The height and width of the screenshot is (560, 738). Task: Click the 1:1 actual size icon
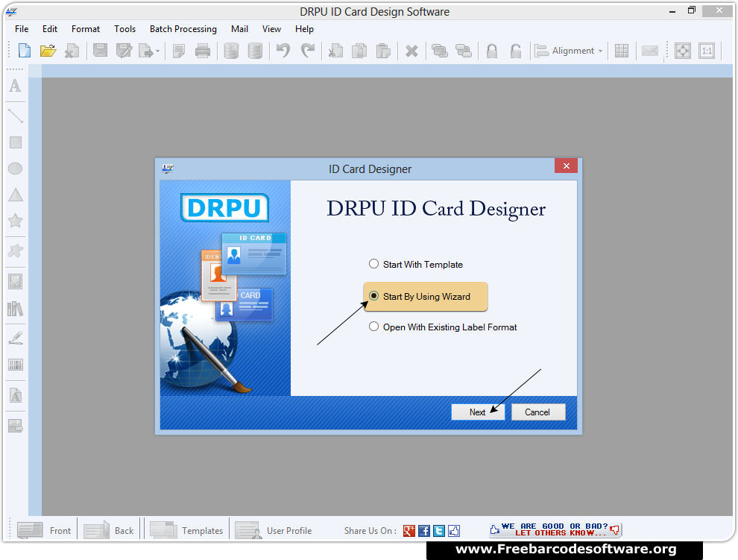point(707,51)
